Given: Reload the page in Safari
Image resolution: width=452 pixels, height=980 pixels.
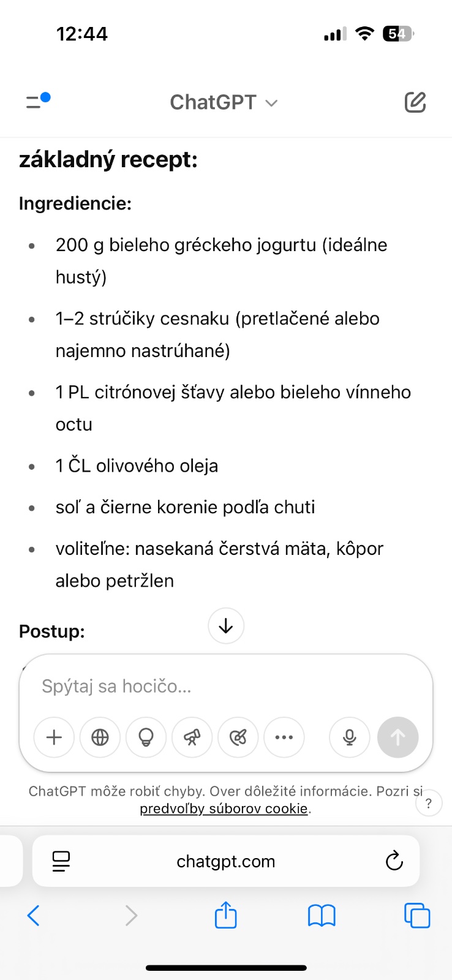Looking at the screenshot, I should 394,861.
